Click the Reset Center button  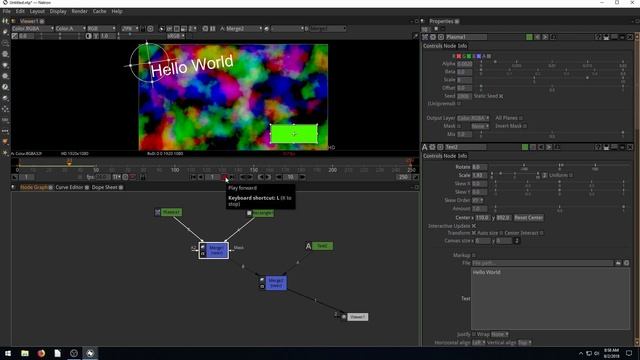point(528,218)
